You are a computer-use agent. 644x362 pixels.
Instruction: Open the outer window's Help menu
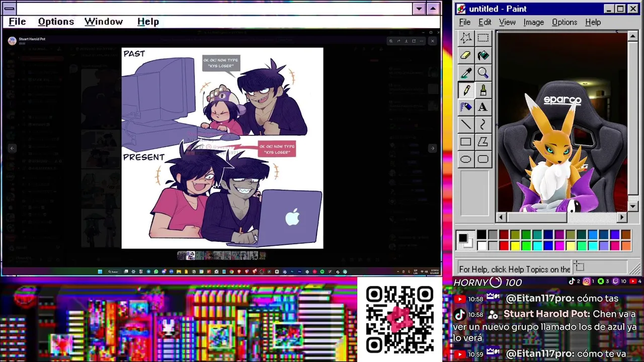point(148,22)
